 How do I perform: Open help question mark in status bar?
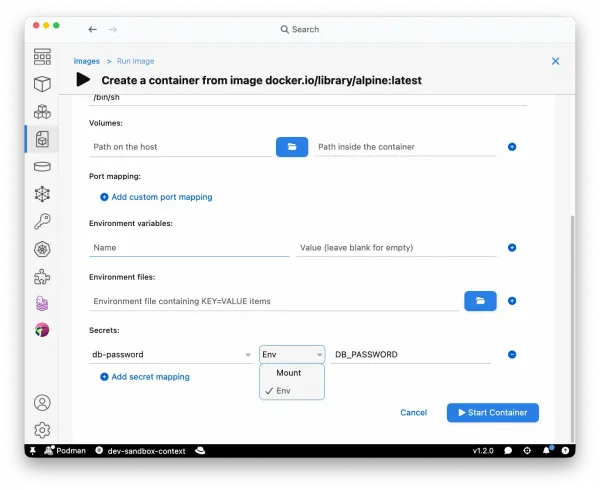[565, 451]
